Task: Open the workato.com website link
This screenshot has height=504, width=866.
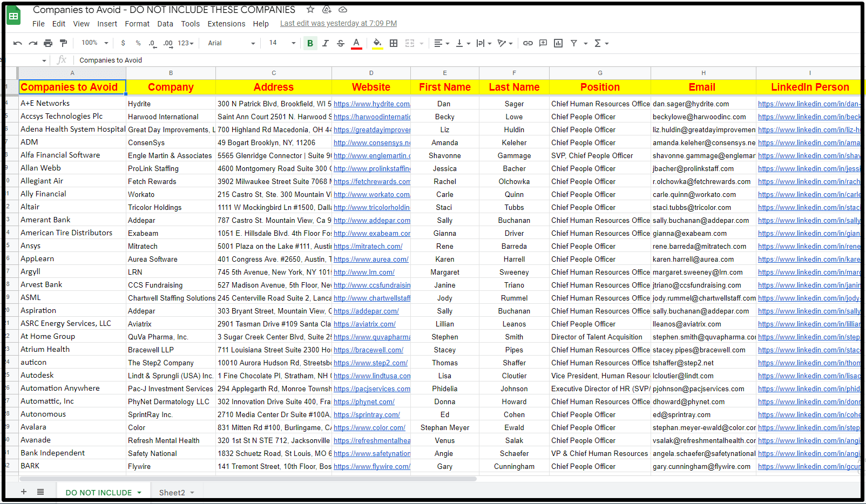Action: point(371,194)
